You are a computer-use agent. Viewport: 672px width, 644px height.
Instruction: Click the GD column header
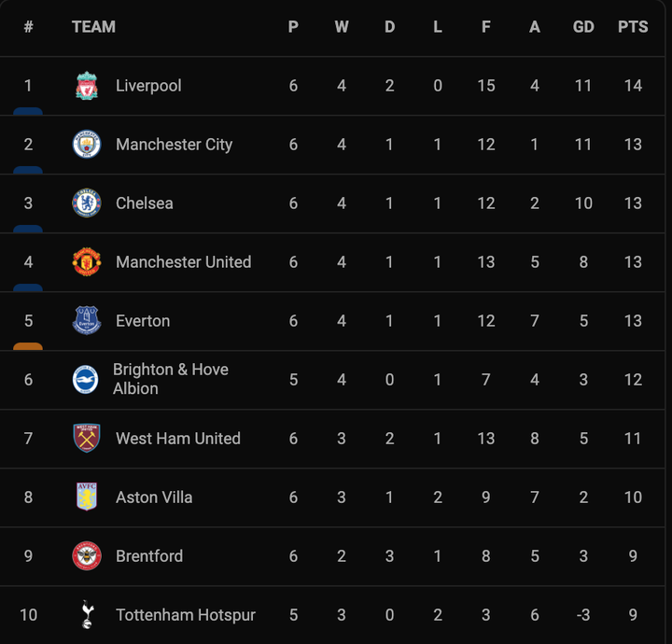[583, 27]
